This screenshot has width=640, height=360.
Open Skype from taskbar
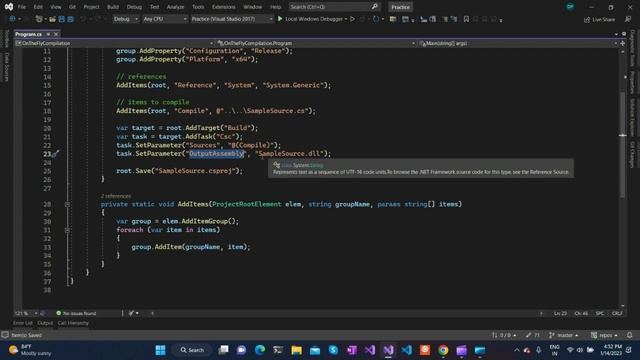click(x=333, y=350)
